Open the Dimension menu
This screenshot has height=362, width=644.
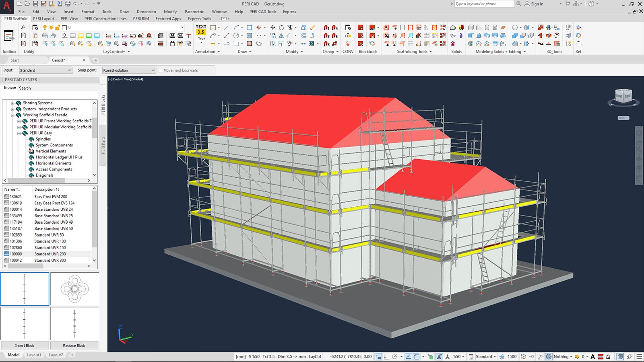146,12
